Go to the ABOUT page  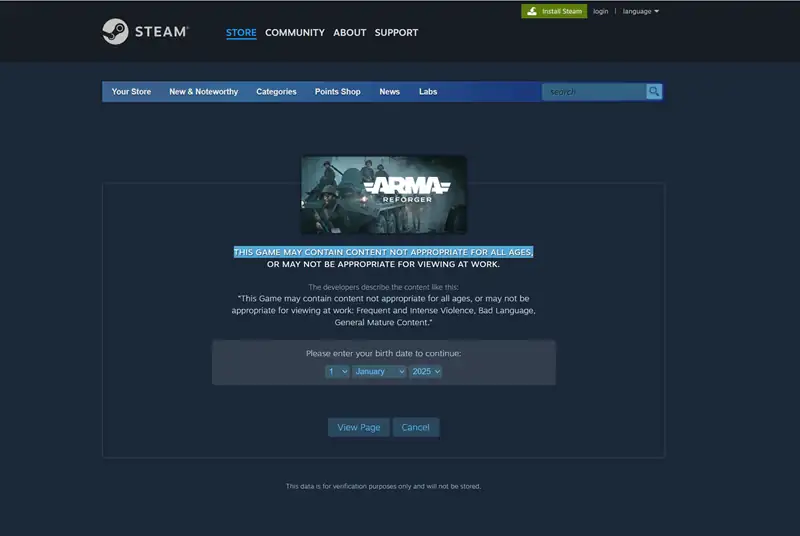coord(350,33)
